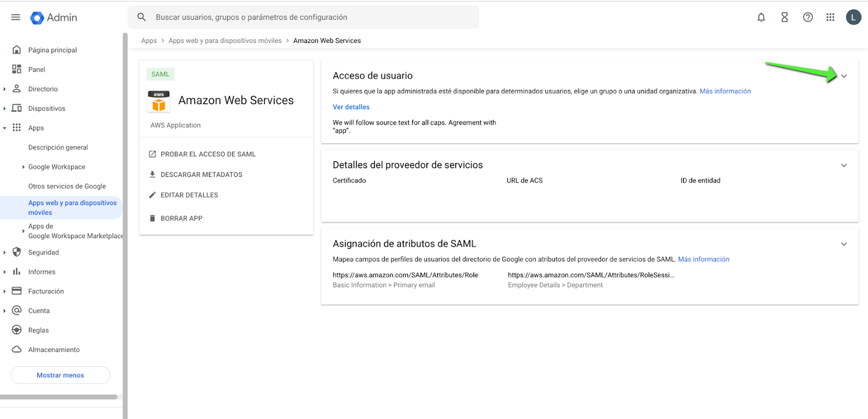Click the Apps web y para dispositivos móviles breadcrumb
Viewport: 868px width, 419px height.
click(x=225, y=41)
